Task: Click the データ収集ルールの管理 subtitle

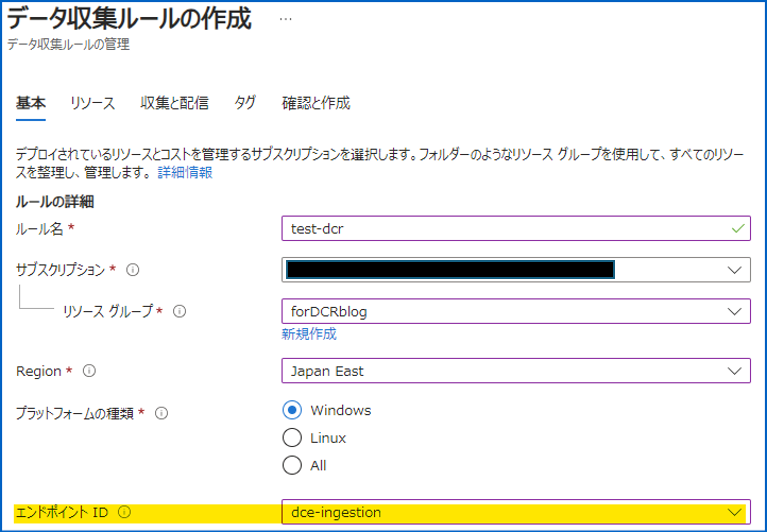Action: tap(68, 44)
